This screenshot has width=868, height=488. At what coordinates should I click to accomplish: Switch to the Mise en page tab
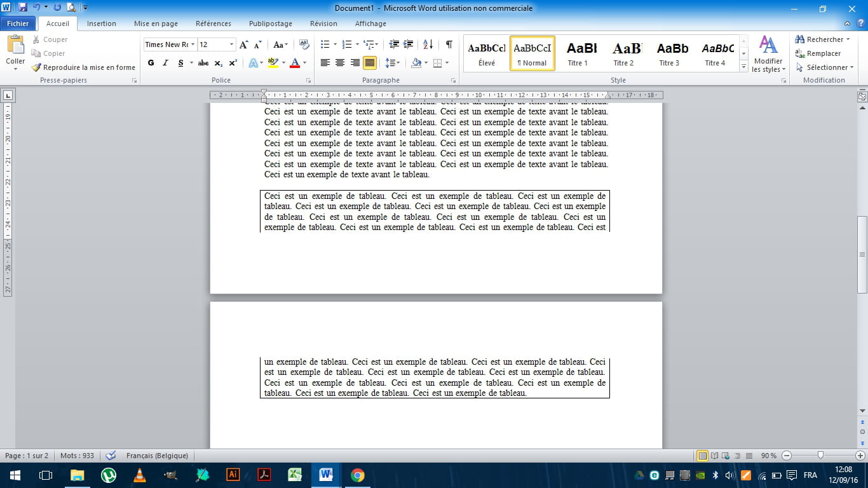tap(156, 24)
